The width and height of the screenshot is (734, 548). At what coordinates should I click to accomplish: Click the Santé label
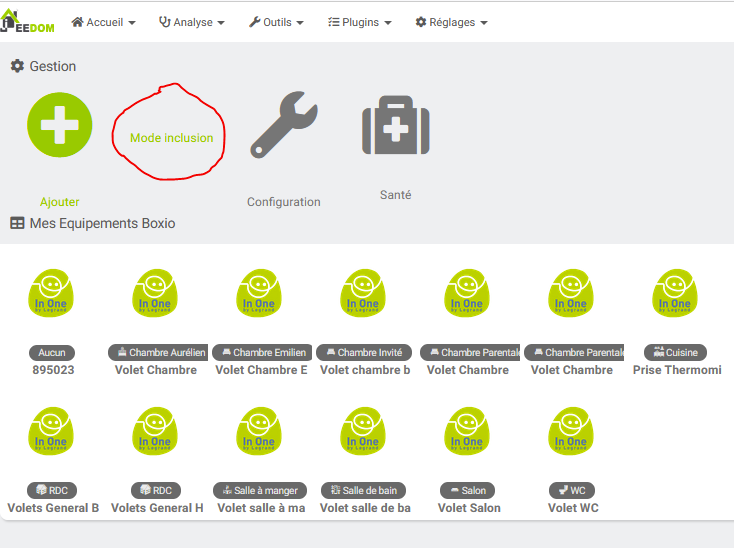[x=396, y=195]
